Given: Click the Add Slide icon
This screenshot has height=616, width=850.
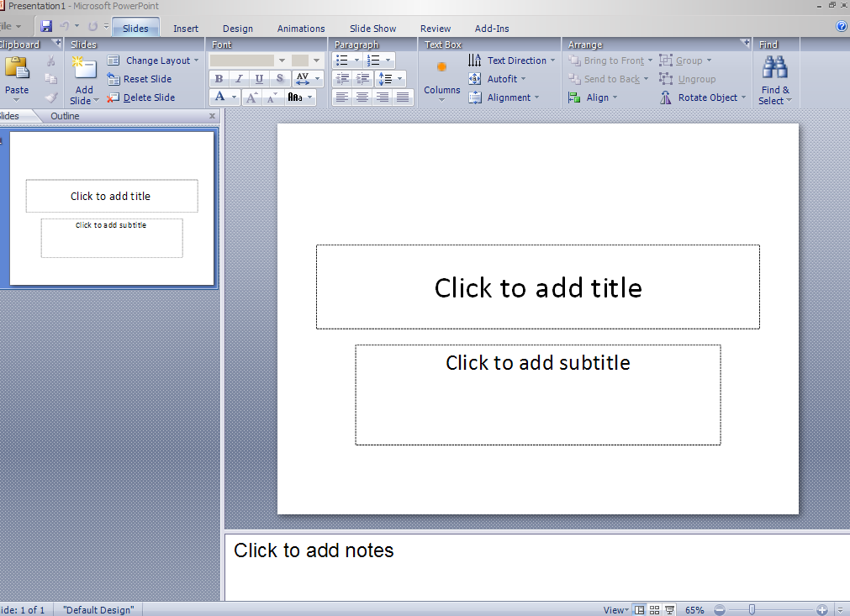Looking at the screenshot, I should click(x=84, y=68).
